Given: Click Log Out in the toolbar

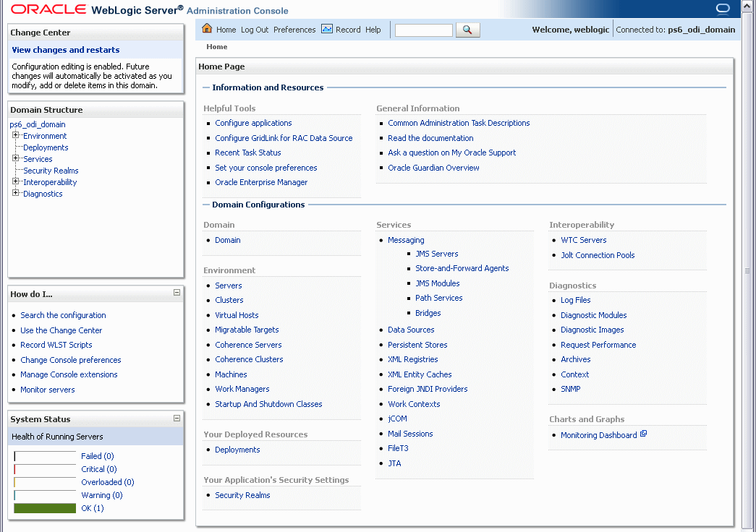Looking at the screenshot, I should (255, 30).
